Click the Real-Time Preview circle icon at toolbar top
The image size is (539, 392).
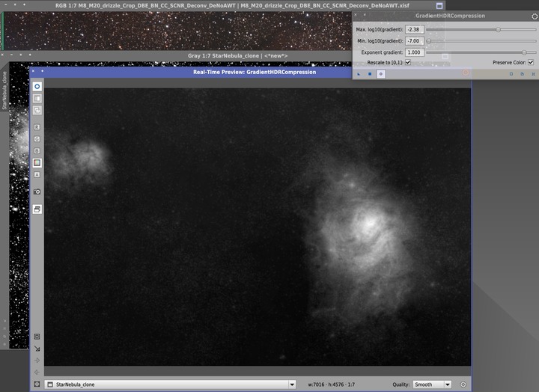click(37, 87)
